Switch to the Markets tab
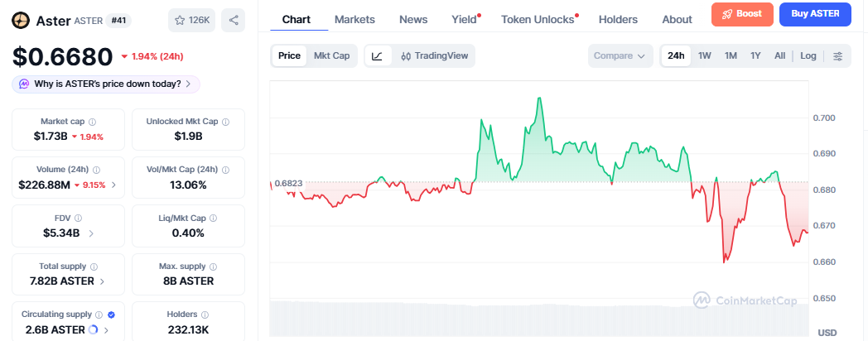The image size is (868, 341). (x=354, y=19)
